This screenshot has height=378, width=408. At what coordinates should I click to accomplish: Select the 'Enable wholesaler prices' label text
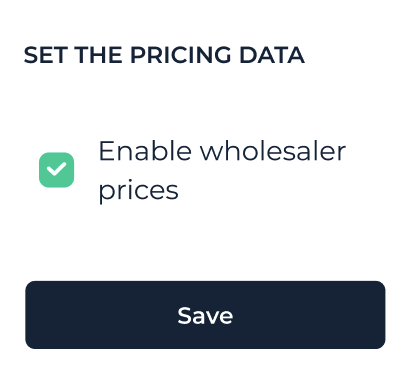tap(222, 171)
